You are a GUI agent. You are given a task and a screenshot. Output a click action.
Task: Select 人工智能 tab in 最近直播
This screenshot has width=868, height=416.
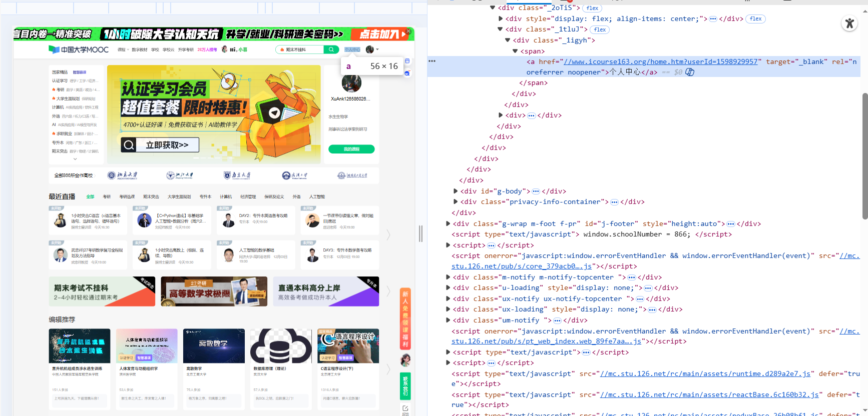[x=317, y=196]
